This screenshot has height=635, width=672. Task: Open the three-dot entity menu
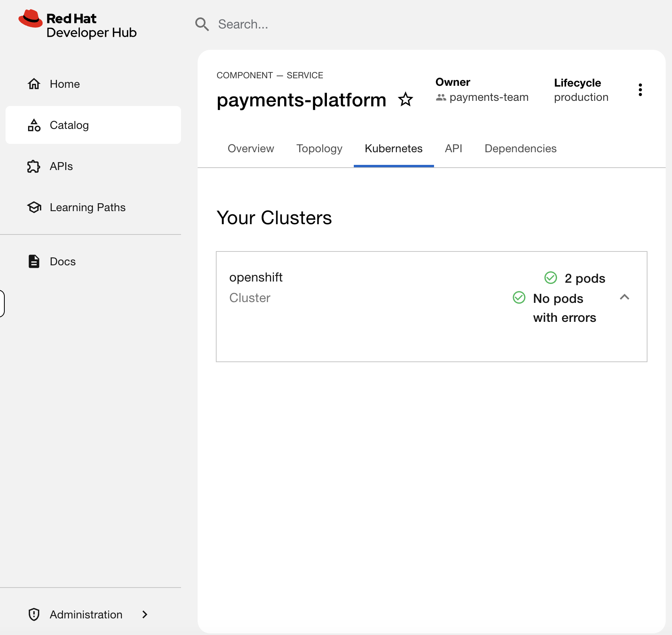pos(640,90)
